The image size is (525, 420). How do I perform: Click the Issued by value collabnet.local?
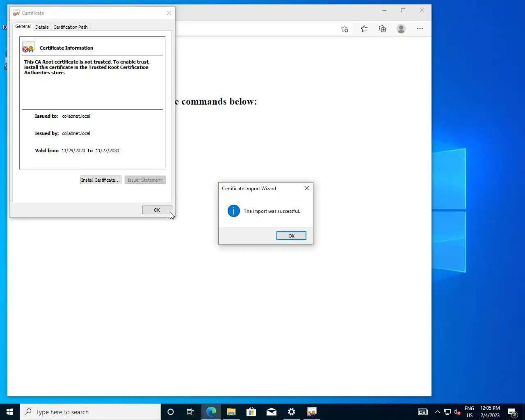click(76, 133)
